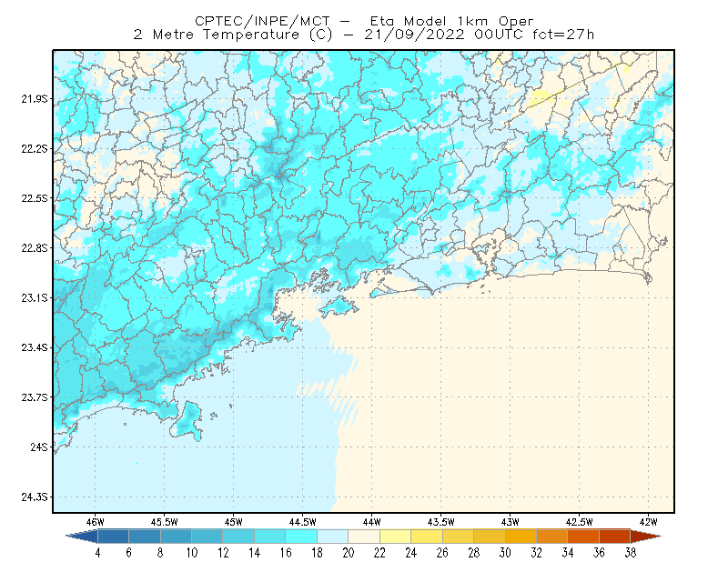Click the 42W longitude axis label
728x562 pixels.
click(648, 522)
